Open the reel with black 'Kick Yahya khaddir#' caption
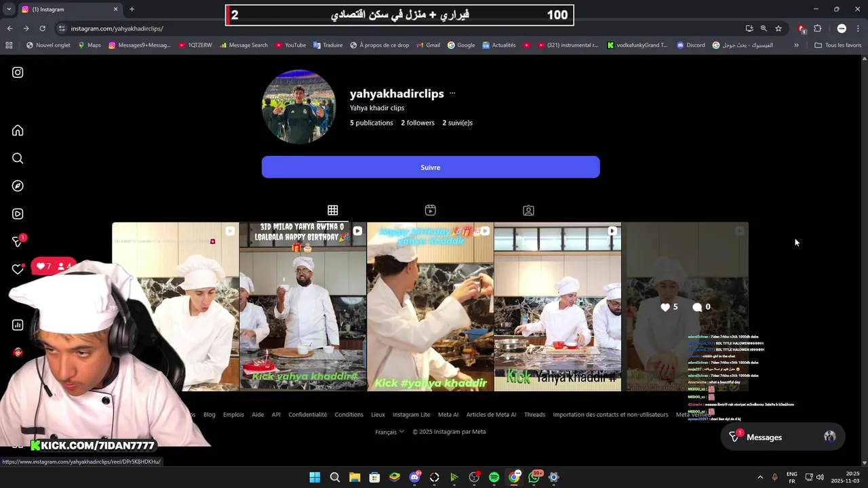The height and width of the screenshot is (488, 868). pos(557,306)
